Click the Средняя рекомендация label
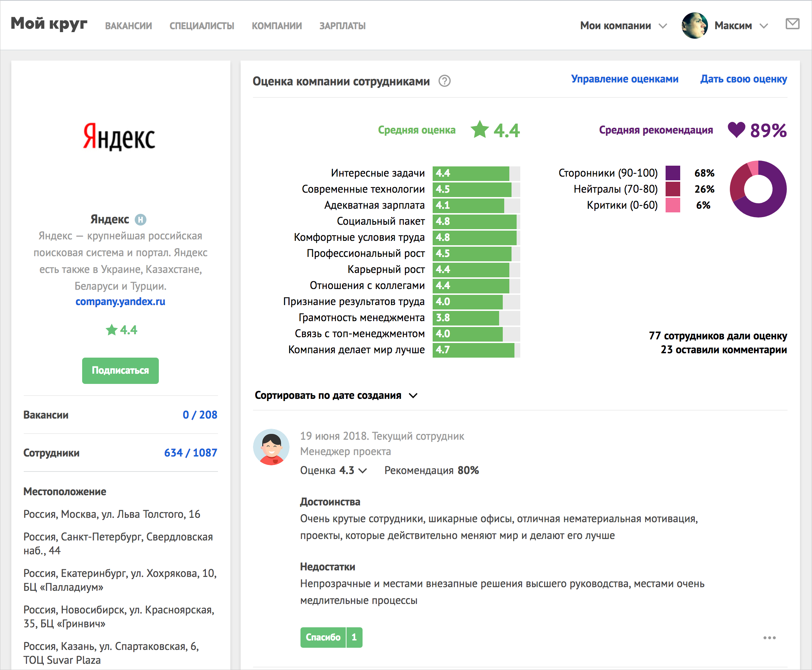The image size is (812, 670). 656,130
